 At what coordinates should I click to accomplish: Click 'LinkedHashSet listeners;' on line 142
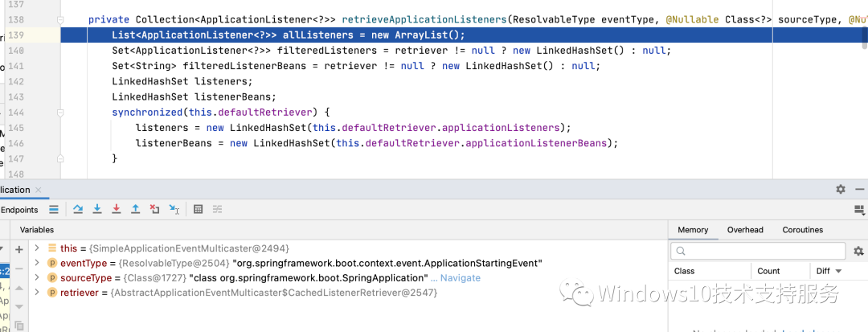tap(182, 82)
